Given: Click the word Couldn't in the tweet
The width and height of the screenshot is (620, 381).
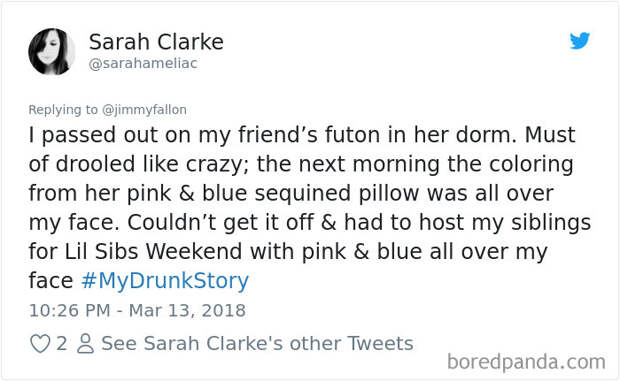Looking at the screenshot, I should tap(172, 222).
